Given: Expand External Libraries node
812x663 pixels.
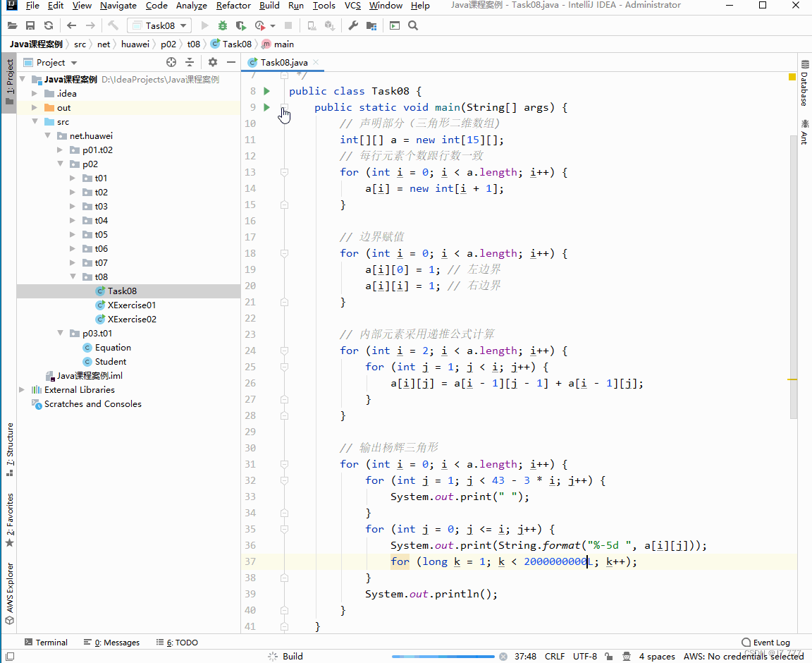Looking at the screenshot, I should [22, 389].
